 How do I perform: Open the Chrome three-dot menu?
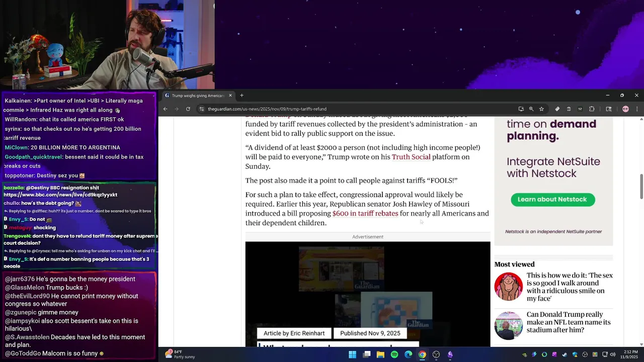(x=637, y=109)
